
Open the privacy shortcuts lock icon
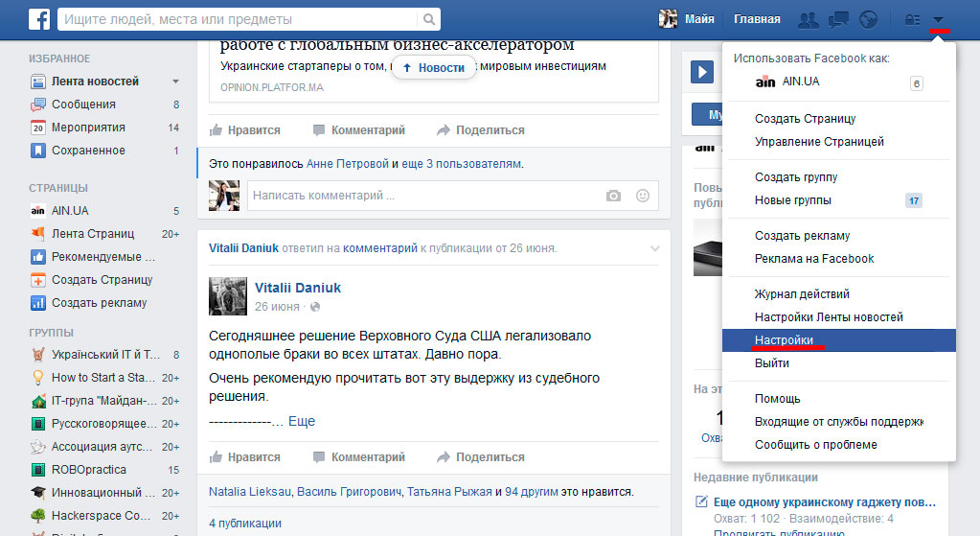pos(911,19)
